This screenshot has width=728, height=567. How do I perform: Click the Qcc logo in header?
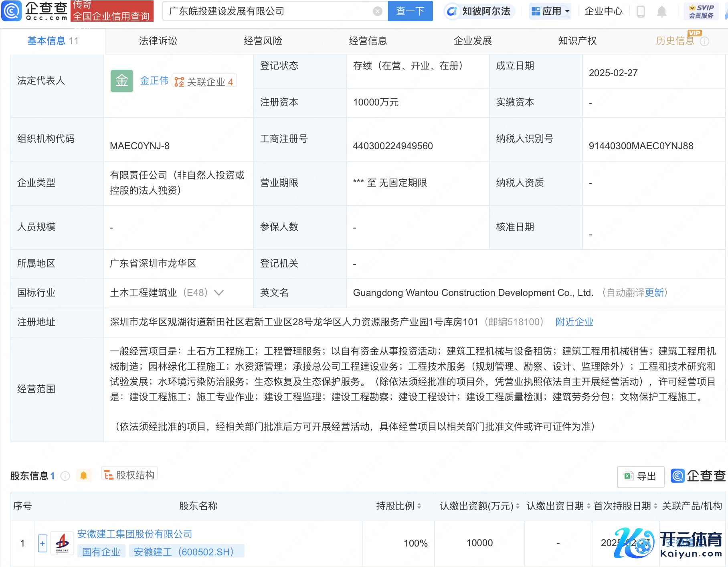(35, 11)
